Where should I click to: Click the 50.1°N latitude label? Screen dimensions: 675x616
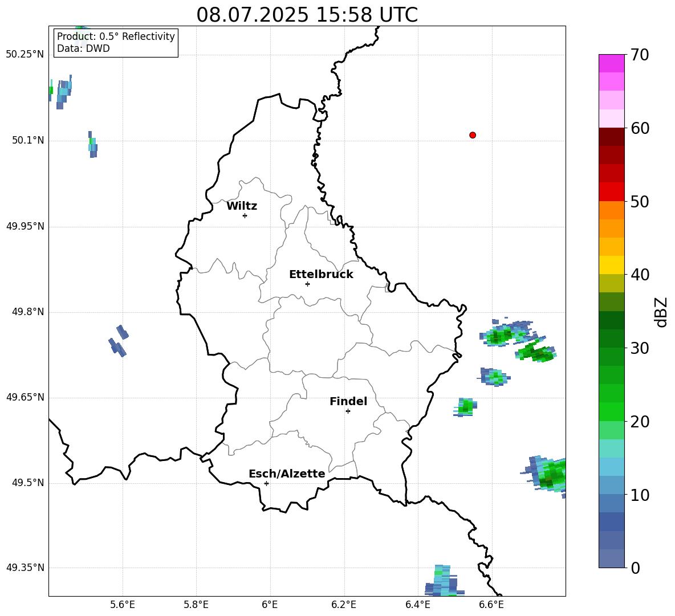(28, 140)
